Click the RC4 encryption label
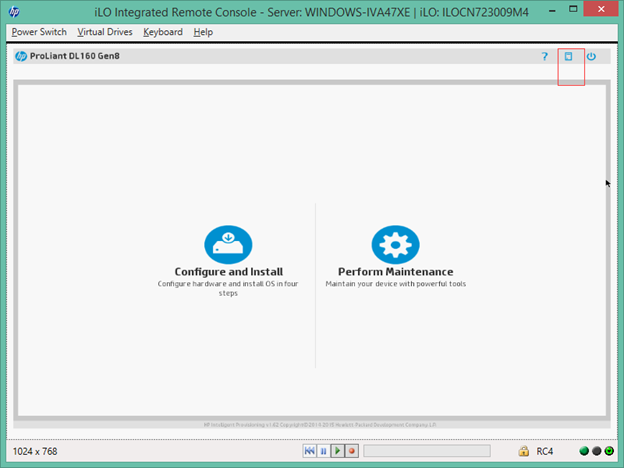The image size is (624, 468). tap(544, 451)
